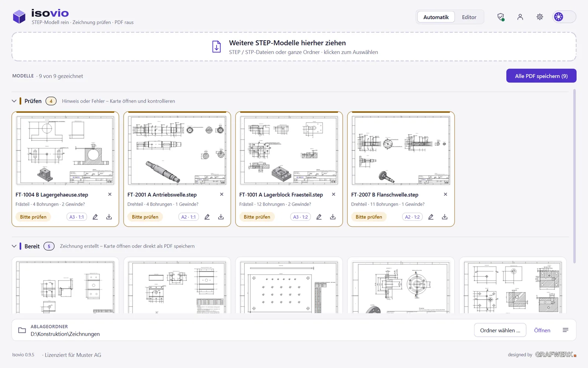
Task: Open the output folder via Öffnen
Action: click(542, 330)
